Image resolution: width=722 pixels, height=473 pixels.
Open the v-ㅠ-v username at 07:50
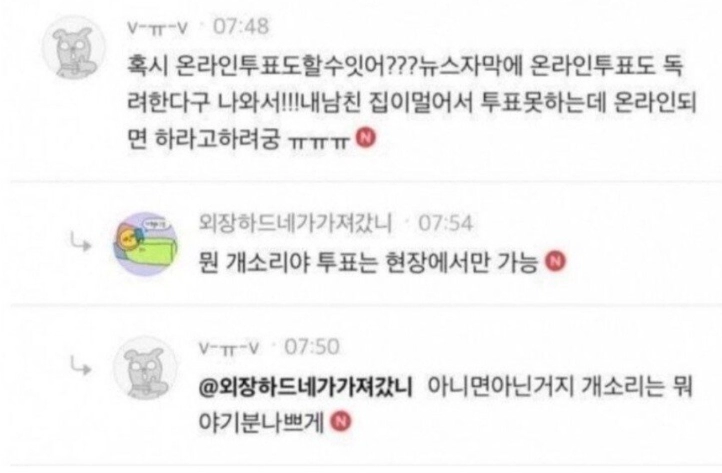point(229,348)
